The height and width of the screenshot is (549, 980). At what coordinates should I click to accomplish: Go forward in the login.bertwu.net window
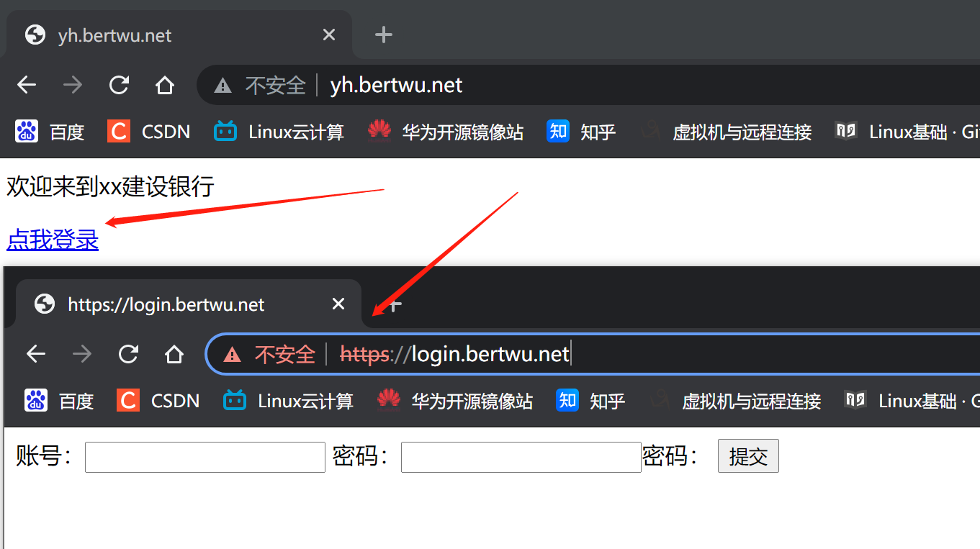coord(82,354)
